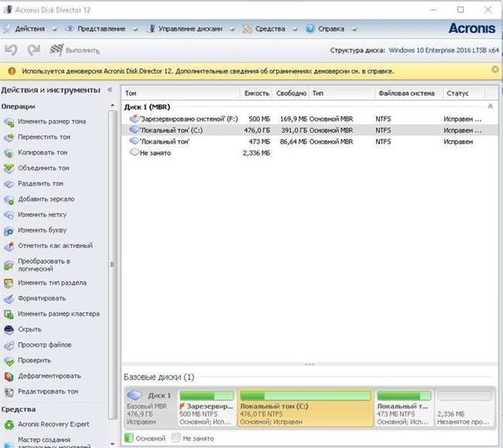Image resolution: width=503 pixels, height=448 pixels.
Task: Open the Управление дисками menu
Action: click(x=190, y=29)
